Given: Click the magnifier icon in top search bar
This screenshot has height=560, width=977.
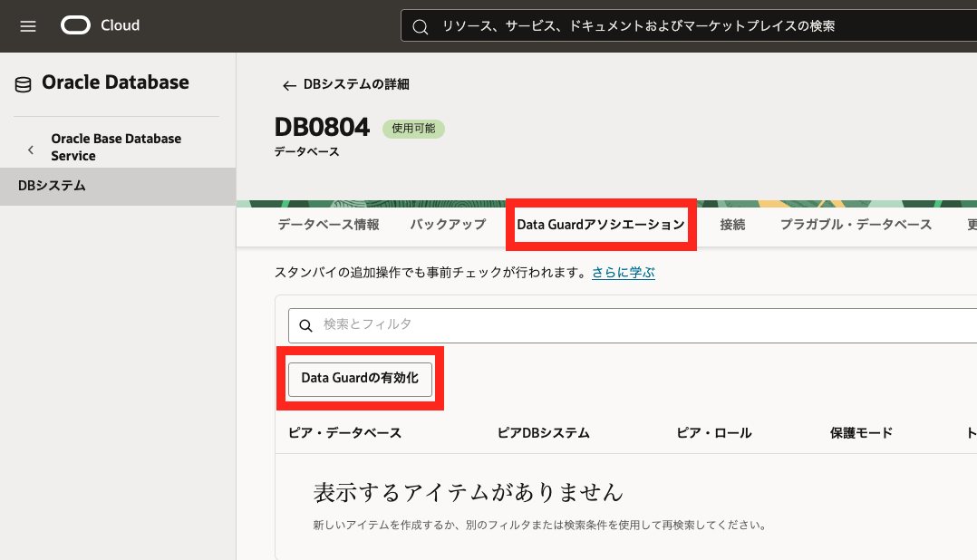Looking at the screenshot, I should click(x=420, y=27).
